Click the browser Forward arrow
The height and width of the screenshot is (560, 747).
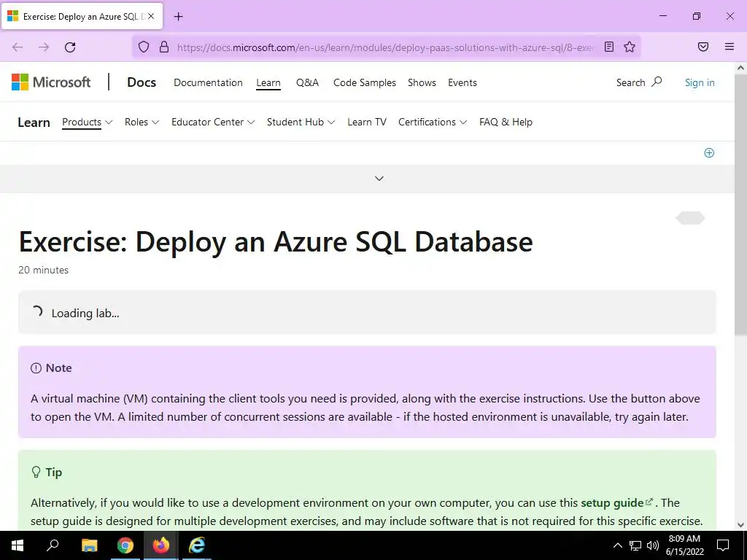(x=44, y=47)
